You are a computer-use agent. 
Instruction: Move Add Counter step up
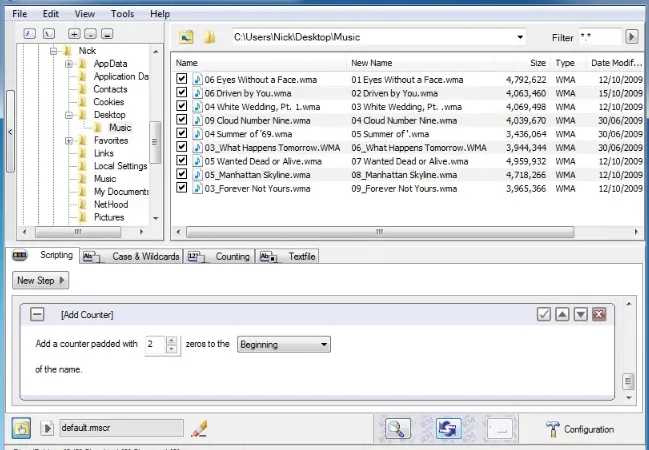[562, 314]
